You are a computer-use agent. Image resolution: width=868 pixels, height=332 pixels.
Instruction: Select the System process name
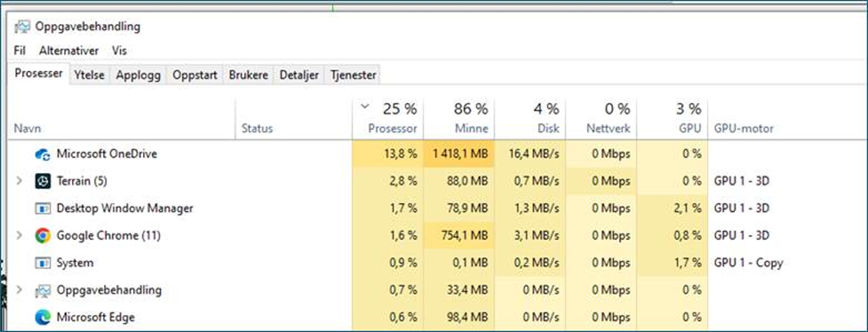[75, 262]
